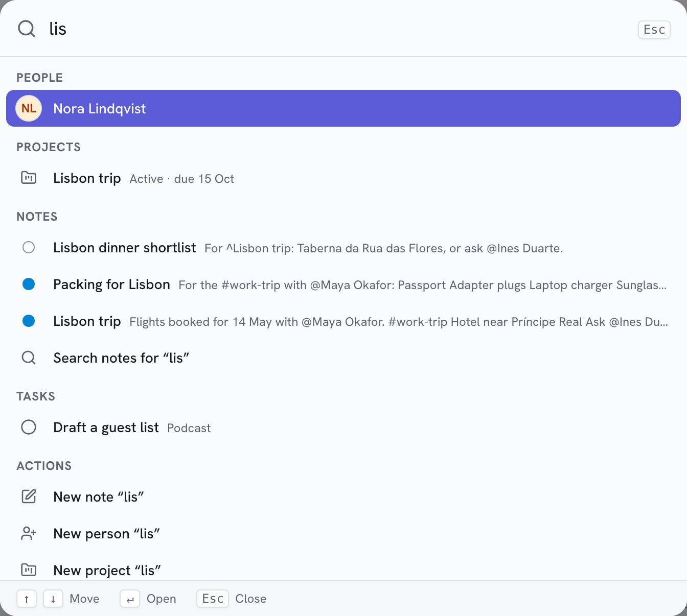
Task: Click the magnifier icon beside Search notes
Action: tap(29, 358)
